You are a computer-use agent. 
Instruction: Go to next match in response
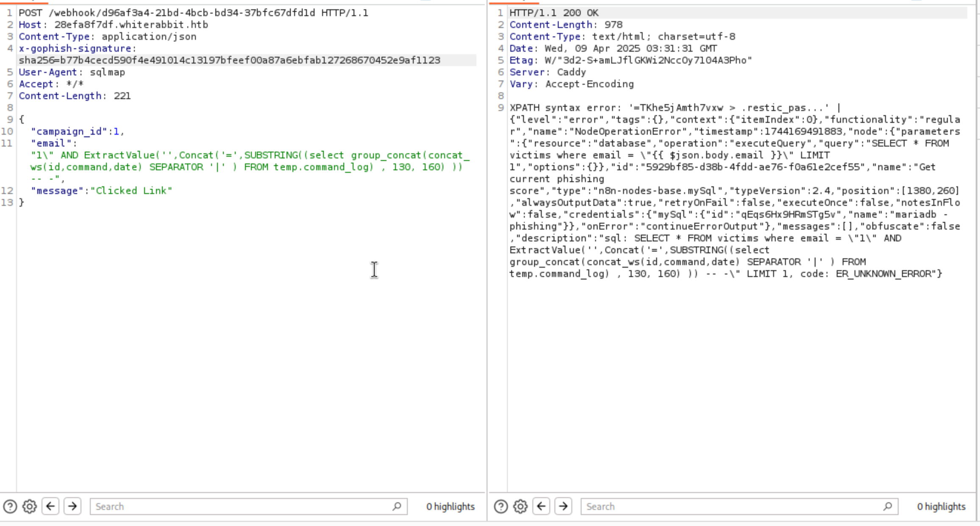point(563,506)
